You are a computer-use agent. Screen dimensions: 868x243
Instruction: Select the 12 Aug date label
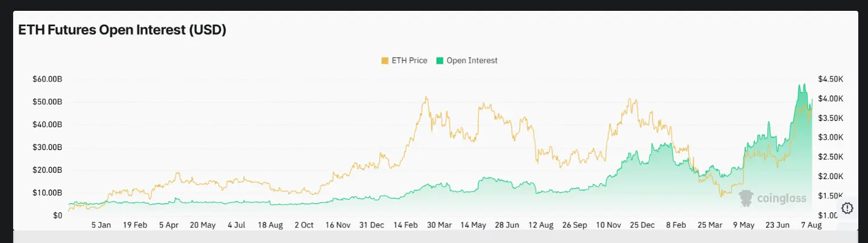[x=541, y=225]
